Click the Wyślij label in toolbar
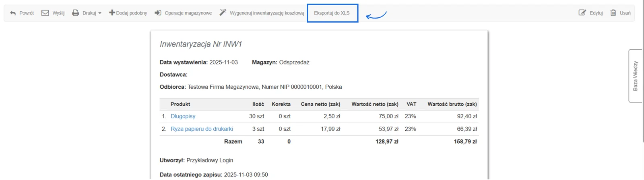Viewport: 644px width, 180px height. click(x=58, y=13)
